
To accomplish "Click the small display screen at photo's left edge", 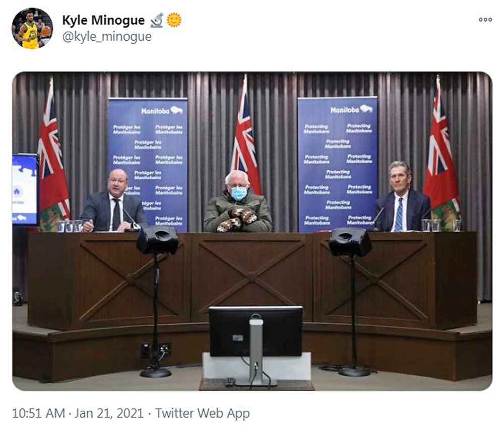I will 25,189.
